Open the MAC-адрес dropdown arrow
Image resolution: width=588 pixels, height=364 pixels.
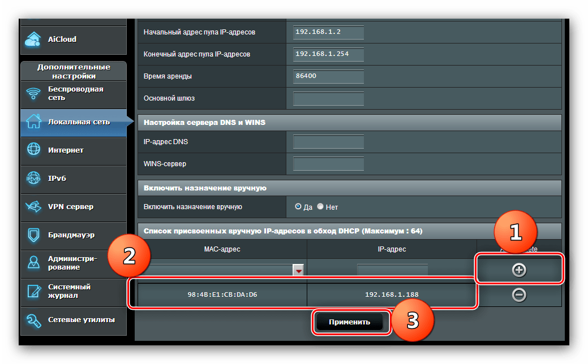pyautogui.click(x=298, y=270)
